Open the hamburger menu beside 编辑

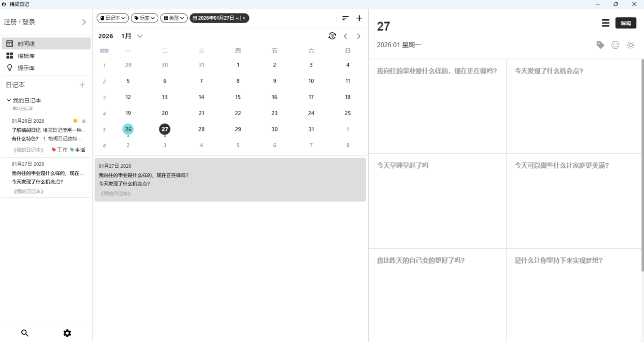605,23
